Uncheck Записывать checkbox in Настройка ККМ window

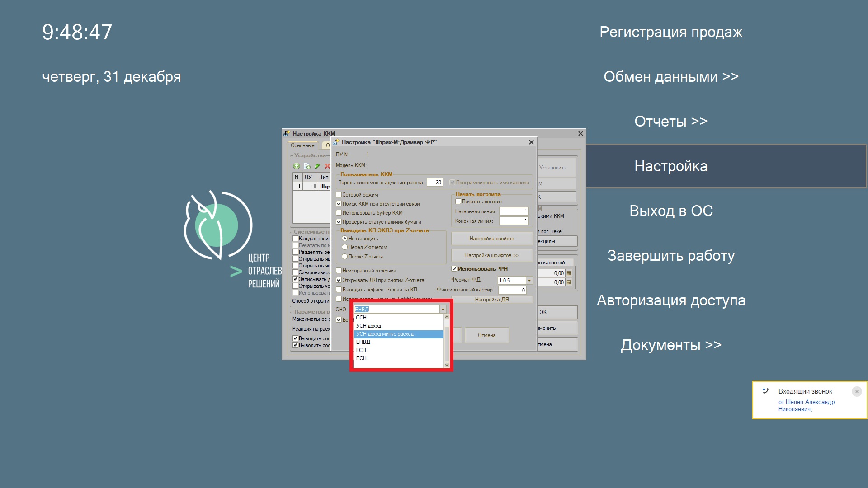[x=295, y=279]
